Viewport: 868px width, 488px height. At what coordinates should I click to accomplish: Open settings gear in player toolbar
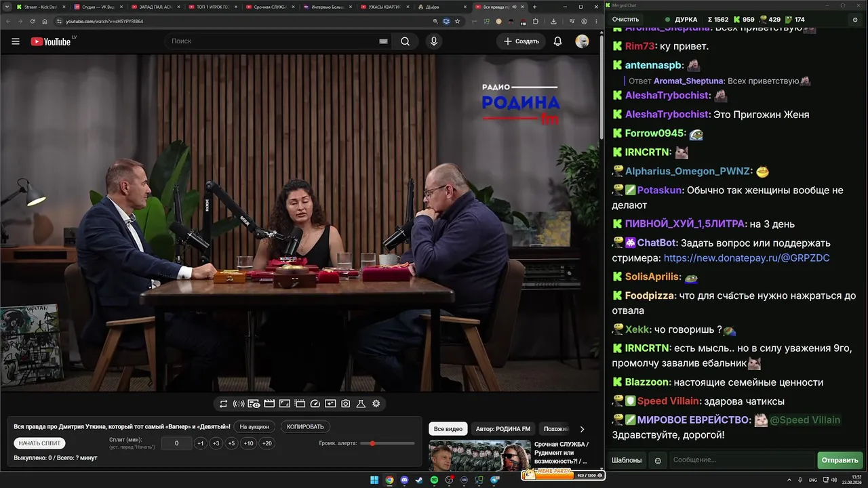[x=376, y=404]
